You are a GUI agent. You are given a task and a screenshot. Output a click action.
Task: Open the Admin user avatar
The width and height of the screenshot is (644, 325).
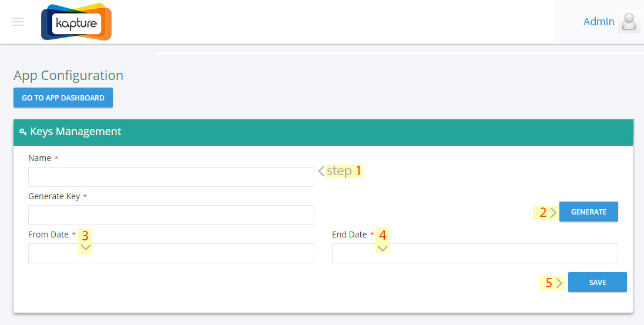tap(629, 21)
